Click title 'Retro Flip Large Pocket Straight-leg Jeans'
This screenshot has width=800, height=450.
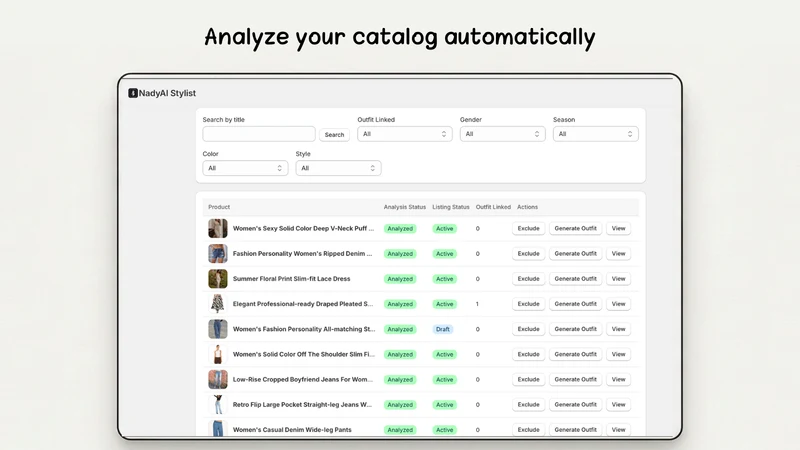pyautogui.click(x=303, y=405)
